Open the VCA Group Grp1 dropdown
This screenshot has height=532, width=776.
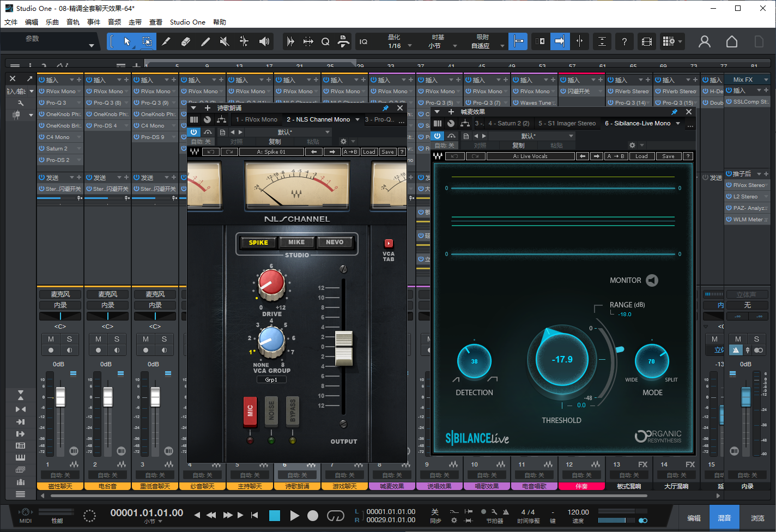click(x=271, y=380)
